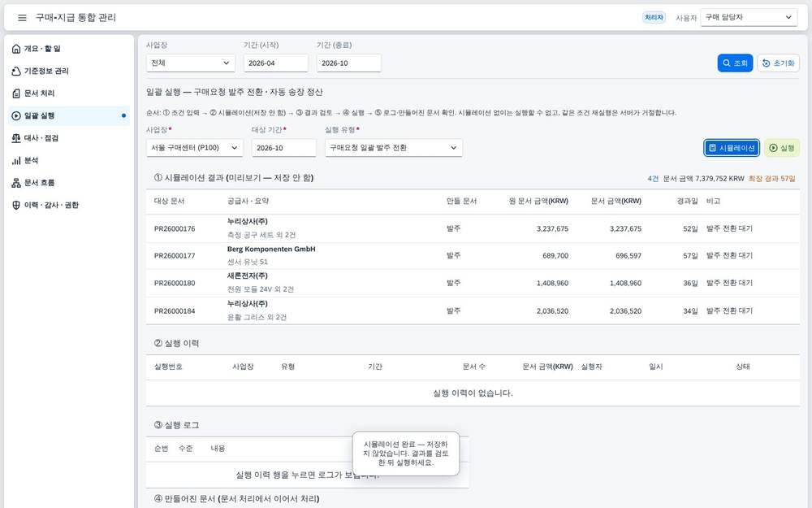Image resolution: width=812 pixels, height=508 pixels.
Task: Click the 처리자 badge in the header
Action: [654, 18]
